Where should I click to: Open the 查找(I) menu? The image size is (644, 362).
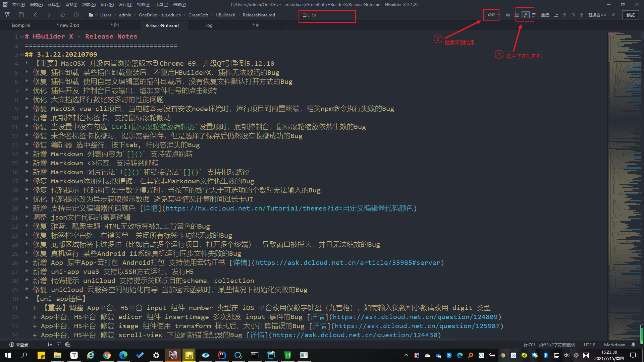71,5
